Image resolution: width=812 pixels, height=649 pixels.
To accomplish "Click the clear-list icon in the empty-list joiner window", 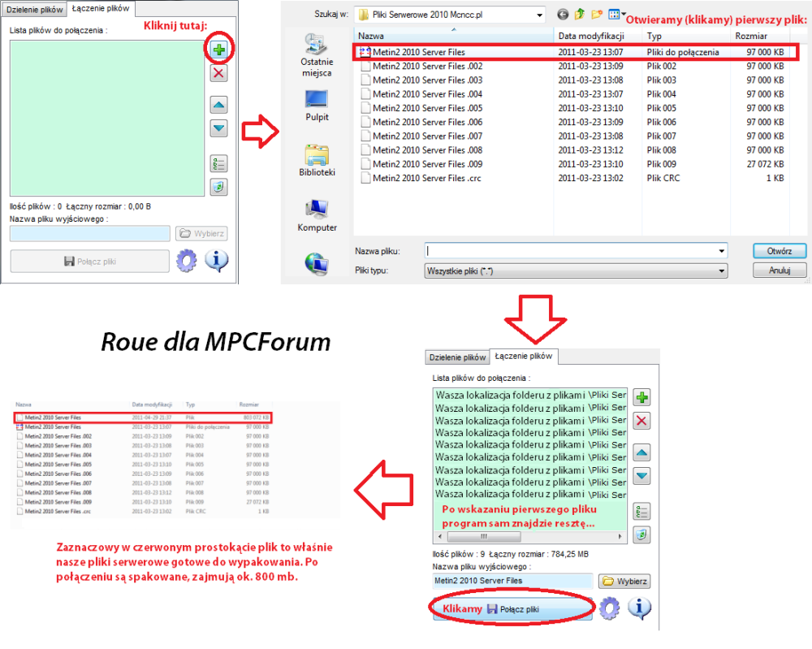I will coord(219,187).
